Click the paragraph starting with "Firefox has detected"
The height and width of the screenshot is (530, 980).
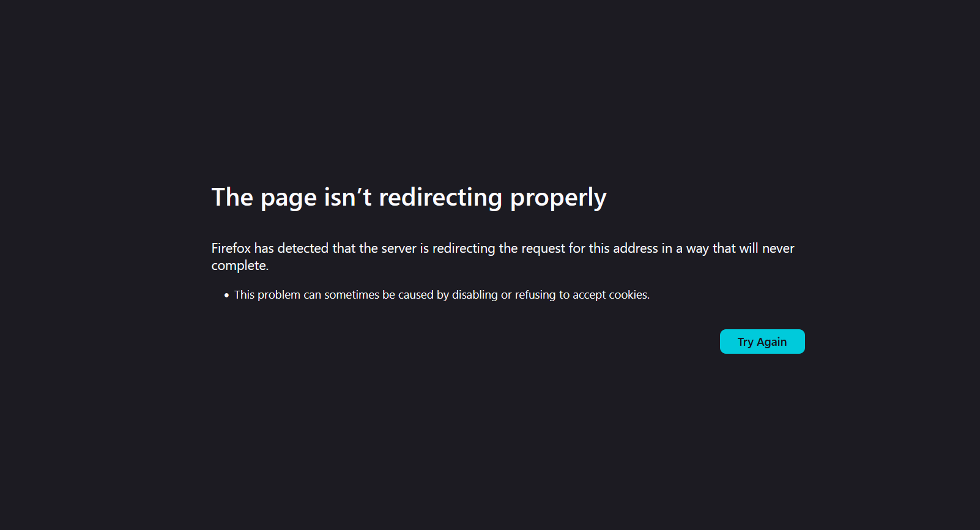(503, 256)
